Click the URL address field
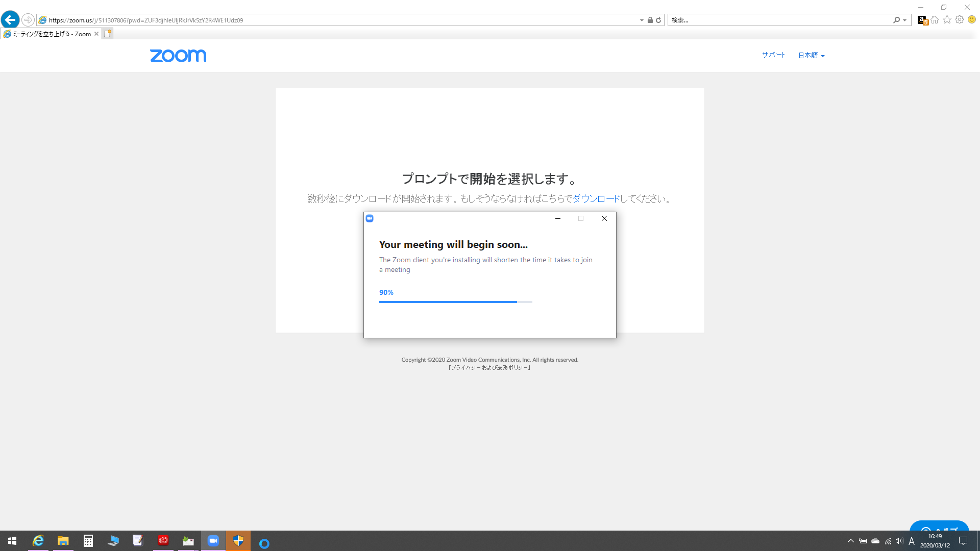 [x=337, y=20]
